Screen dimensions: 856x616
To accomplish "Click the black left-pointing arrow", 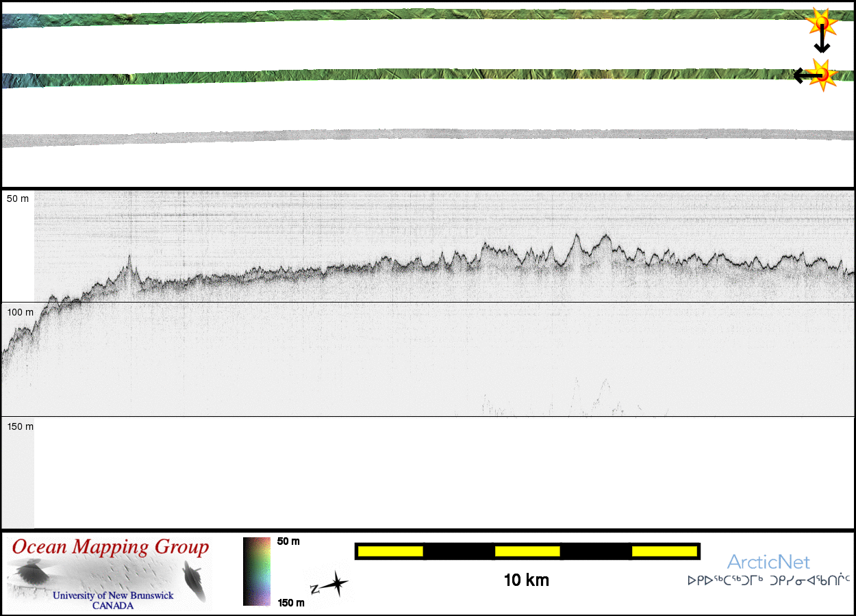I will click(x=803, y=75).
